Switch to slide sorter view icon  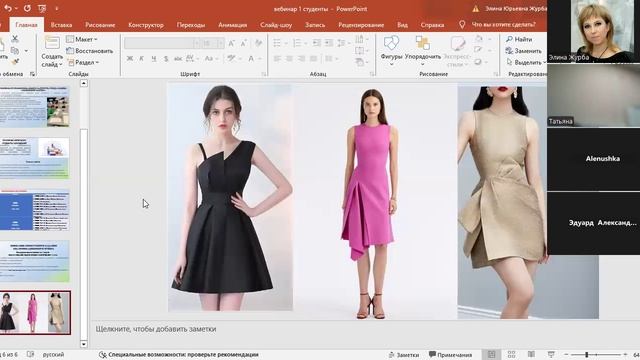coord(511,354)
